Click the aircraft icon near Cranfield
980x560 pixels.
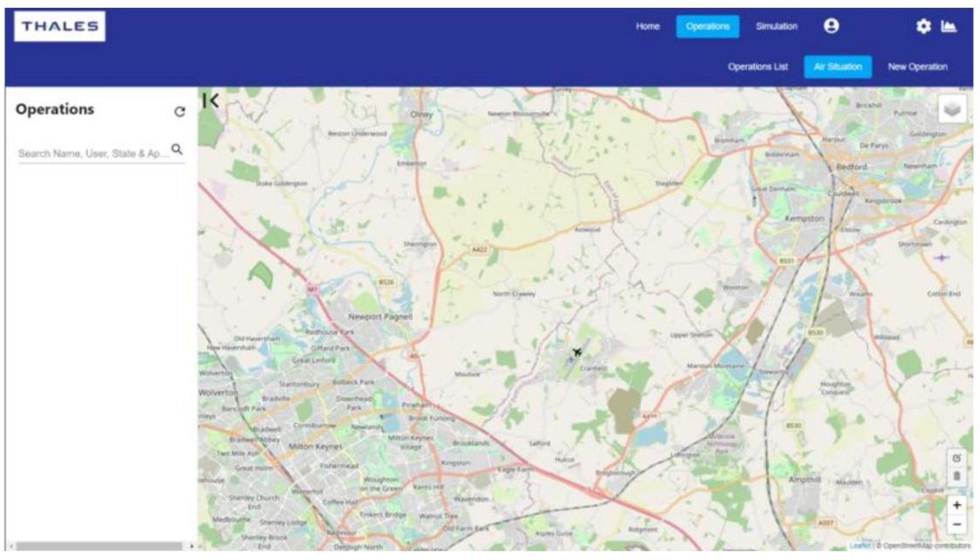577,351
